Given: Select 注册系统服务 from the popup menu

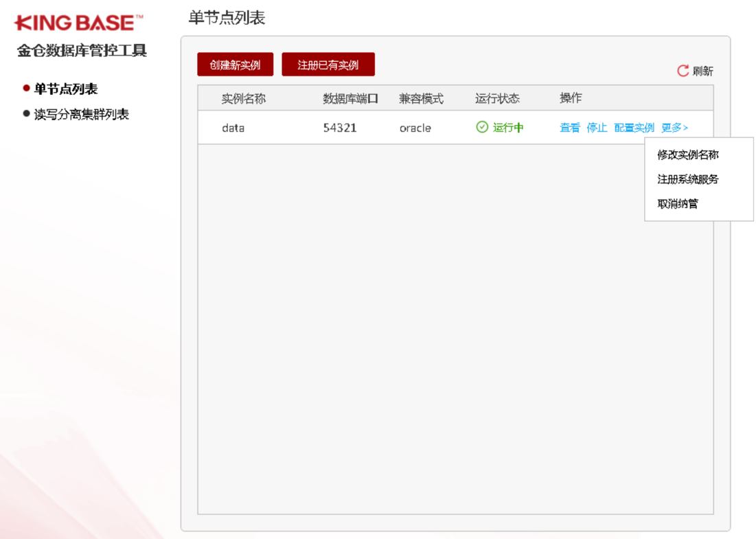Looking at the screenshot, I should tap(688, 179).
